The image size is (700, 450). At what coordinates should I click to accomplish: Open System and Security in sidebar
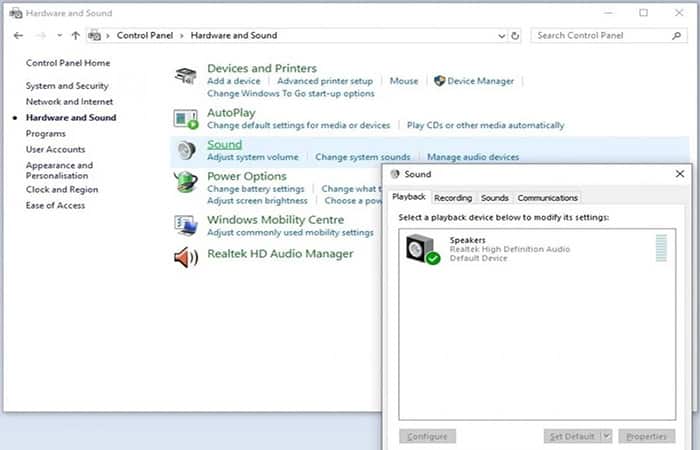(x=67, y=86)
